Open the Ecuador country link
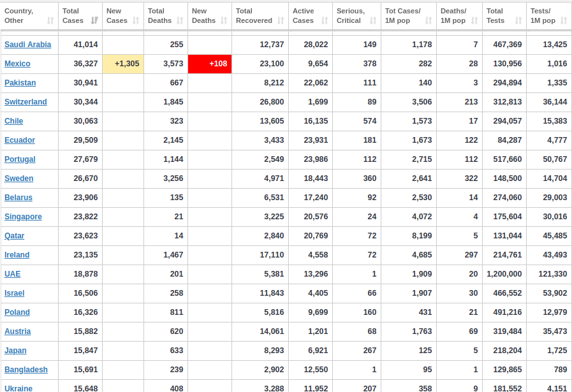The image size is (572, 392). pyautogui.click(x=20, y=140)
